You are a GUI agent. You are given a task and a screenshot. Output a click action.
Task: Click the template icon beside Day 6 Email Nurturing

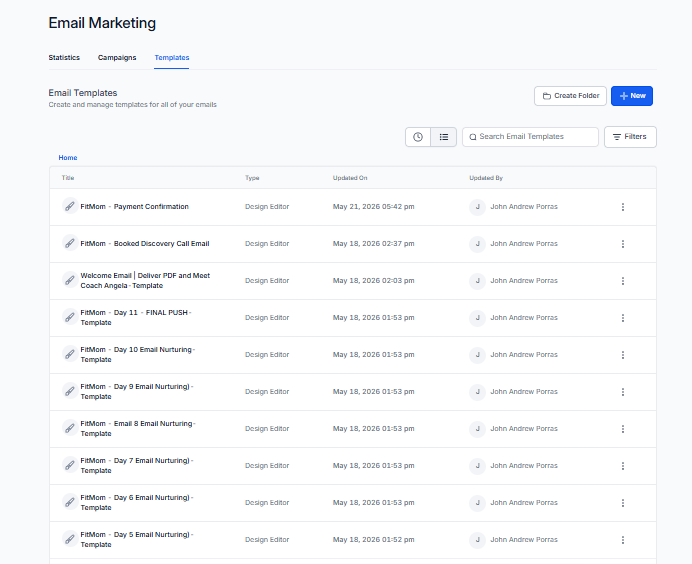pos(70,503)
